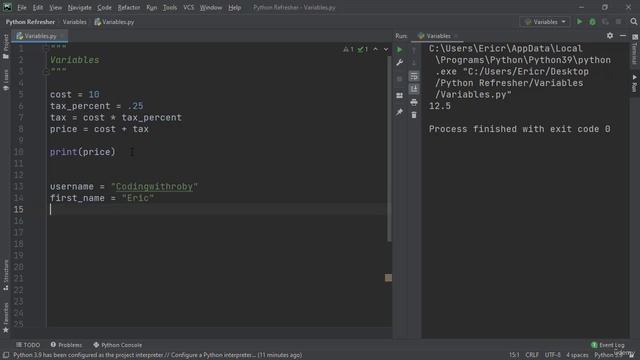Open the File menu
This screenshot has height=360, width=640.
tap(22, 7)
